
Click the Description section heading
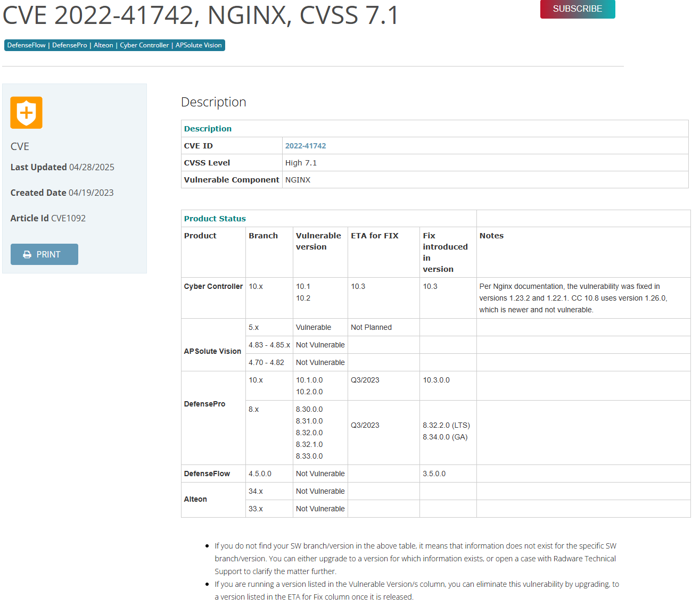click(213, 102)
